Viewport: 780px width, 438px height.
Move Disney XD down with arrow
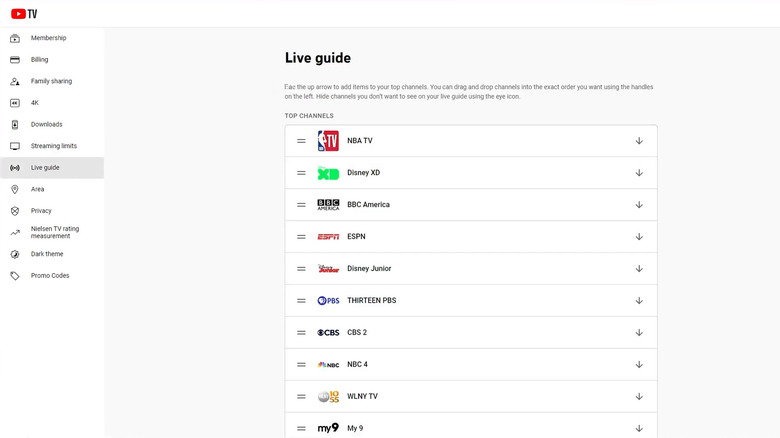coord(639,173)
